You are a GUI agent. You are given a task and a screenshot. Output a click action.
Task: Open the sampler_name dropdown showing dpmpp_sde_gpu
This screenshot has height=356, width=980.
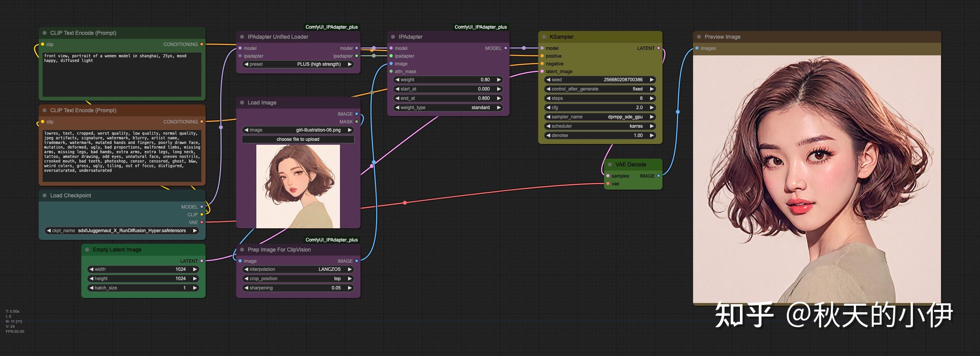[x=600, y=117]
